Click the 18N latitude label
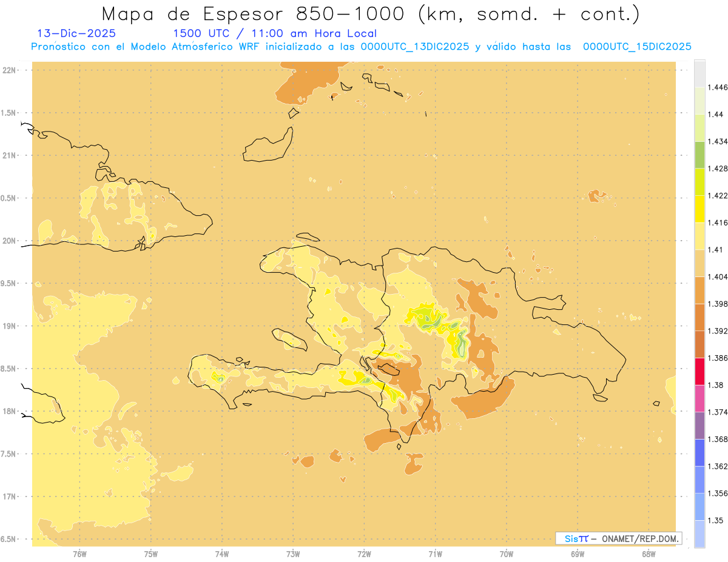728x562 pixels. point(10,411)
